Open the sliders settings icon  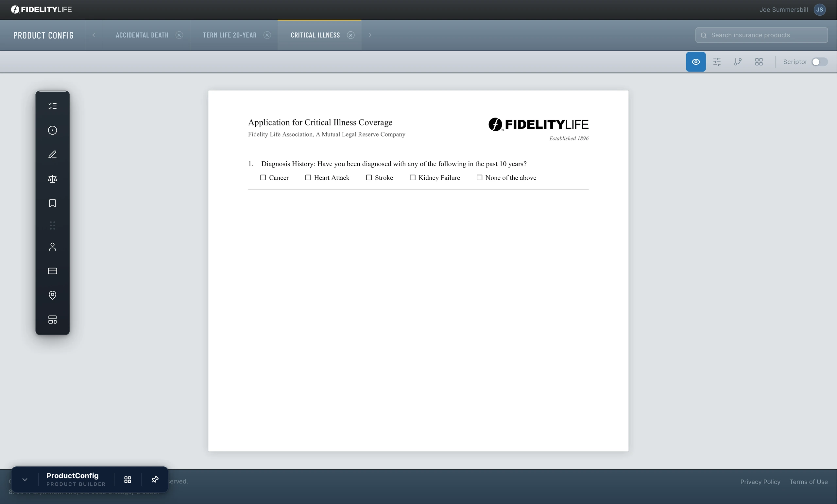pos(717,62)
